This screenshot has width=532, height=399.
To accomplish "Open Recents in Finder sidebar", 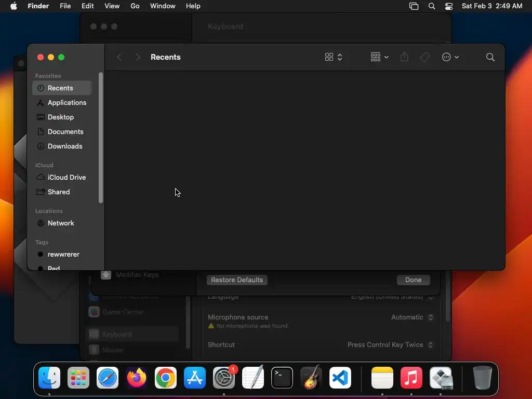I will click(x=62, y=88).
